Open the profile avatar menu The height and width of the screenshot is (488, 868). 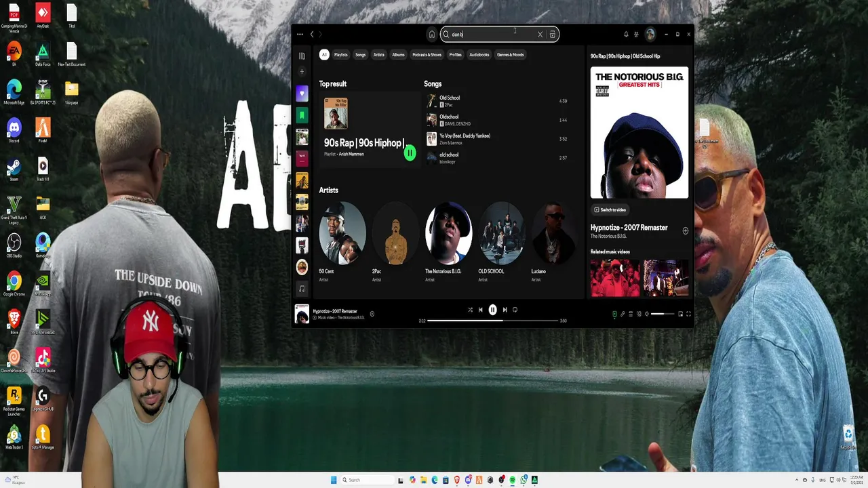[650, 34]
